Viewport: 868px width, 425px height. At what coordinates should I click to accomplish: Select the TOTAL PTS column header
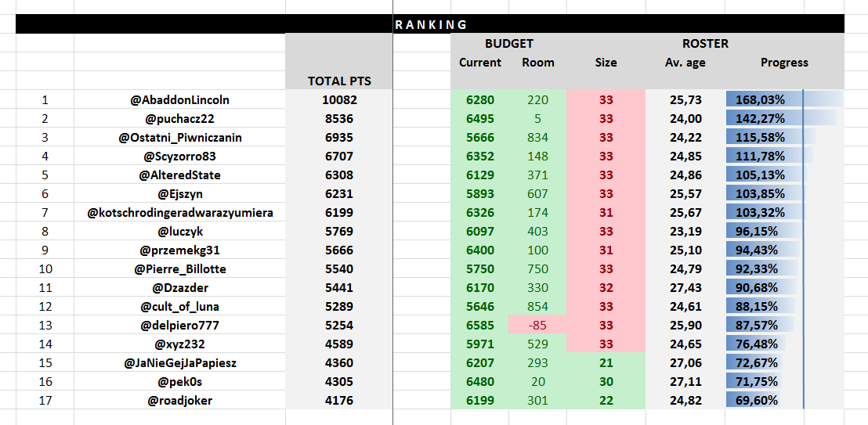[x=339, y=81]
